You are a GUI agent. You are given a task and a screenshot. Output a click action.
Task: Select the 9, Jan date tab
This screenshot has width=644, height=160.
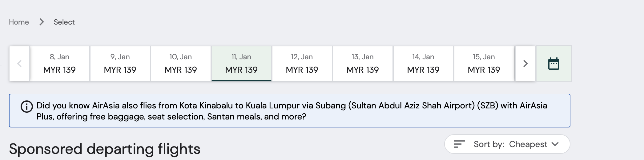pyautogui.click(x=120, y=64)
